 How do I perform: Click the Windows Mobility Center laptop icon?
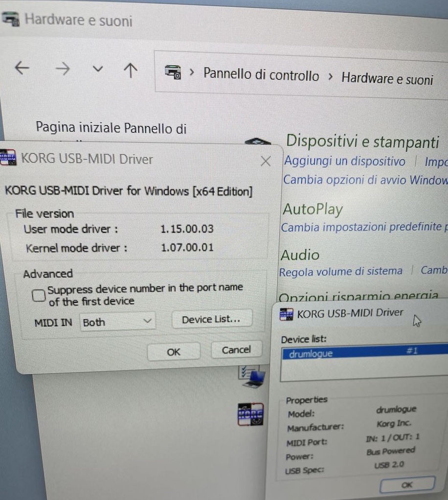252,377
